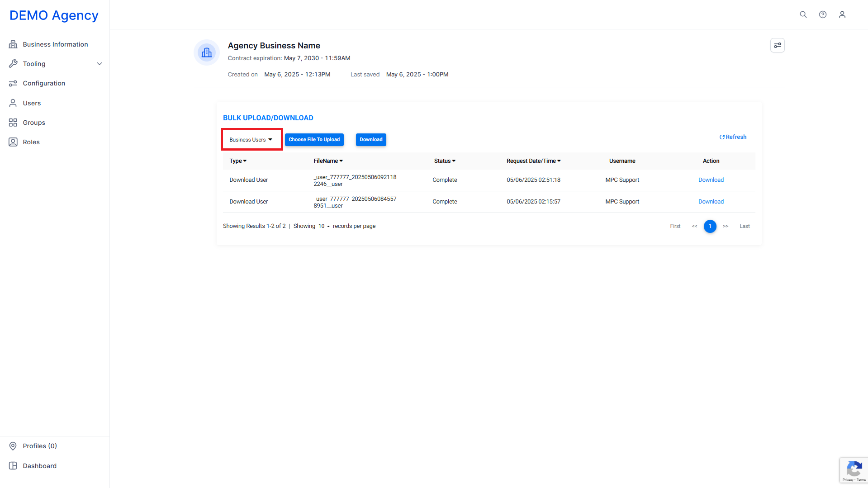Click filename _user_777777_20250506092118

tap(355, 180)
